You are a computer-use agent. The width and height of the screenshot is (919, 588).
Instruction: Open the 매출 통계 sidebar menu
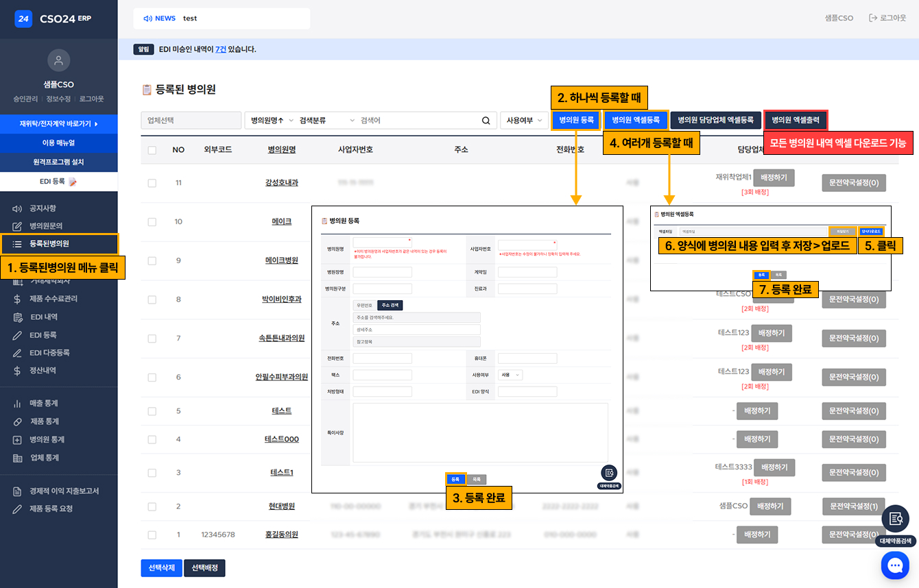point(43,404)
